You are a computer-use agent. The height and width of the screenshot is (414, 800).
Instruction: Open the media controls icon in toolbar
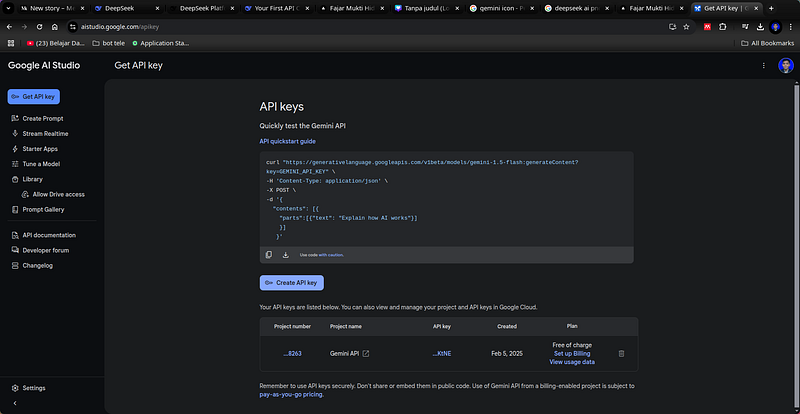745,27
